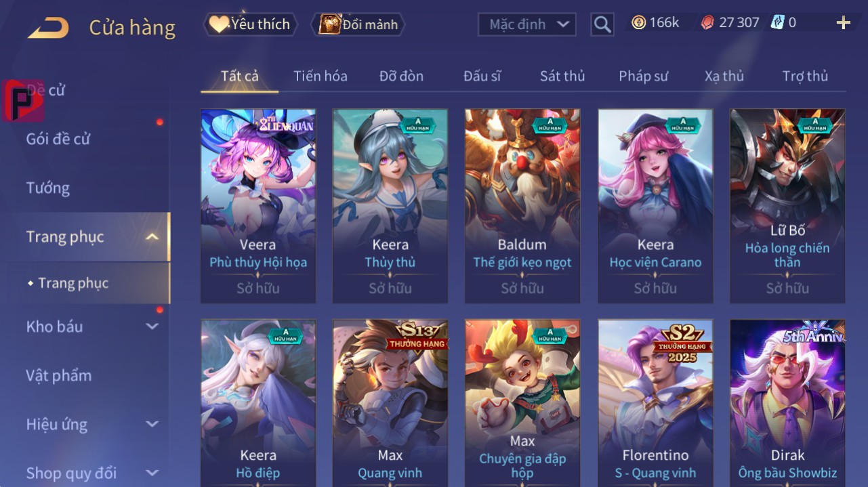
Task: Expand the Kho báu sidebar section
Action: pyautogui.click(x=152, y=326)
